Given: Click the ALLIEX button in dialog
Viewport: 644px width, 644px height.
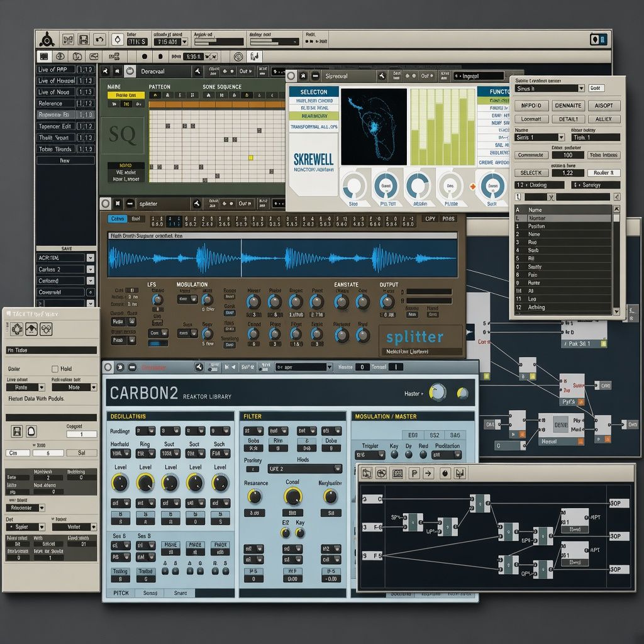Looking at the screenshot, I should [603, 119].
